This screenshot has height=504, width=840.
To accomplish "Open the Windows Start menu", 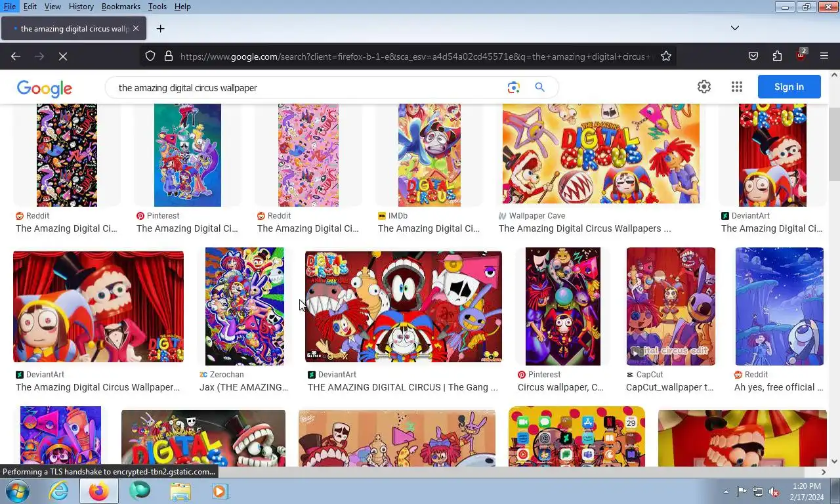I will pos(16,491).
